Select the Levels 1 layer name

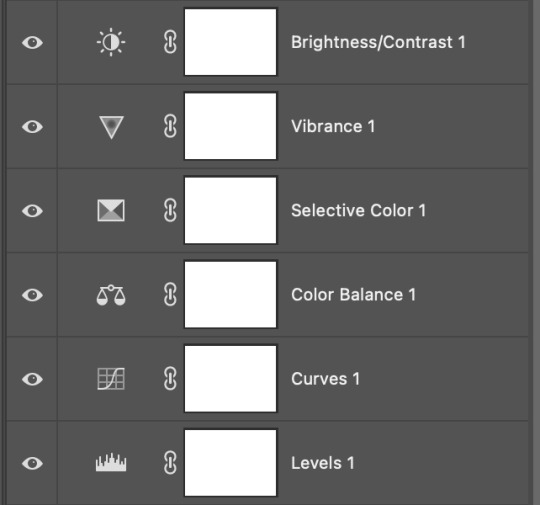click(x=323, y=463)
